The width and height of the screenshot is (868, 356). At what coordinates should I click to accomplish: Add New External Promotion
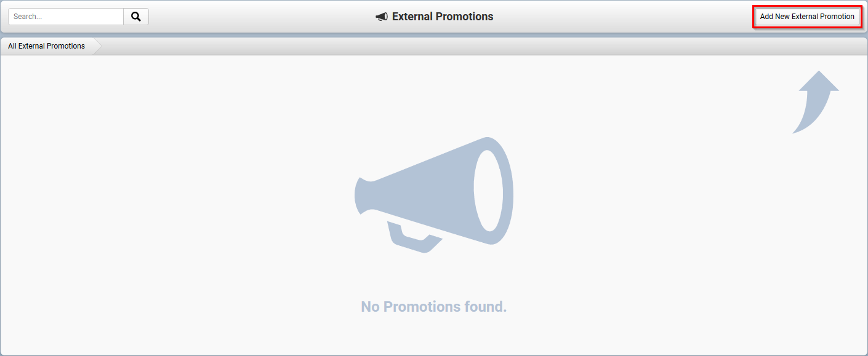click(x=807, y=17)
